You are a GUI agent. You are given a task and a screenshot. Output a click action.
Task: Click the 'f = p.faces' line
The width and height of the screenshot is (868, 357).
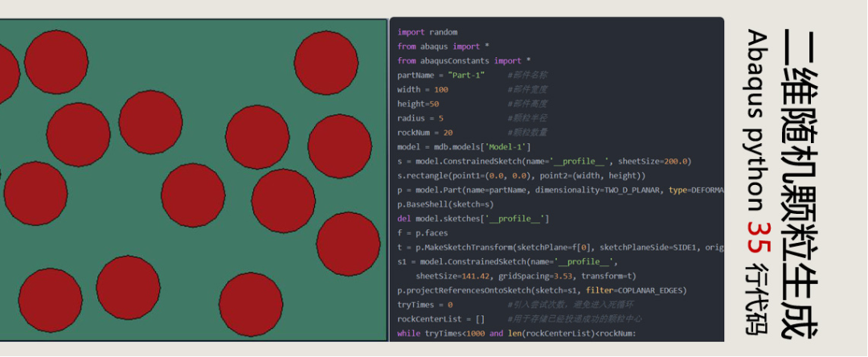coord(423,233)
